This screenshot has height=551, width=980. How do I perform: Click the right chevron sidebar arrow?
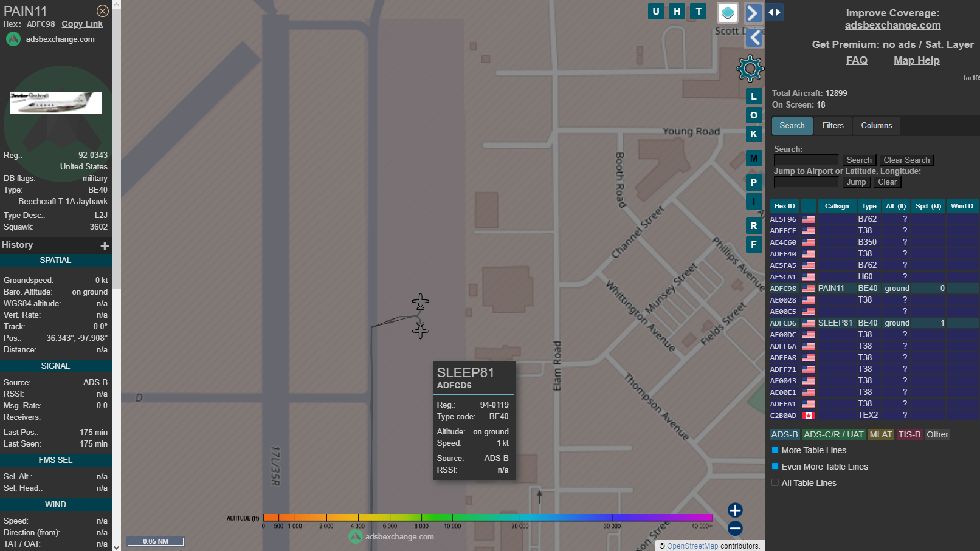coord(753,13)
